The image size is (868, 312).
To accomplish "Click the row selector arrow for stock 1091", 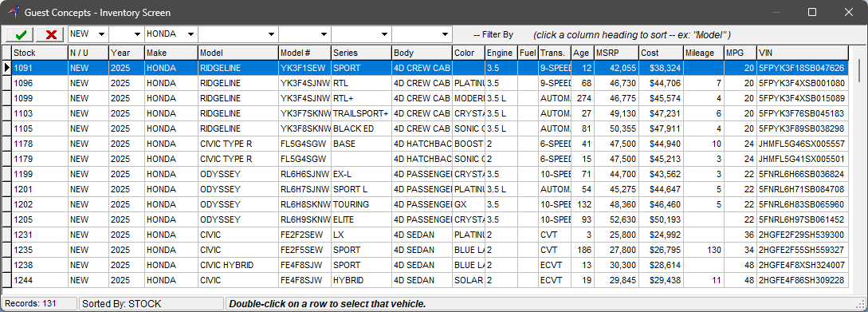I will (6, 68).
